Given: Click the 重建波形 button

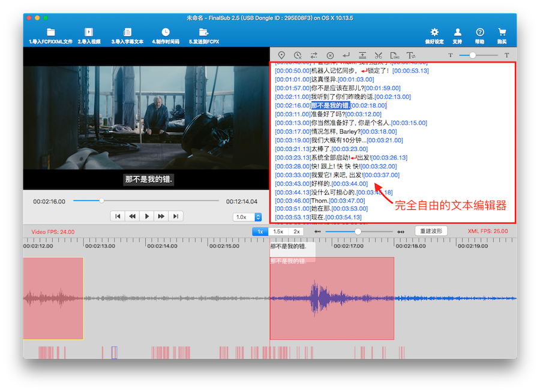Looking at the screenshot, I should [x=431, y=231].
